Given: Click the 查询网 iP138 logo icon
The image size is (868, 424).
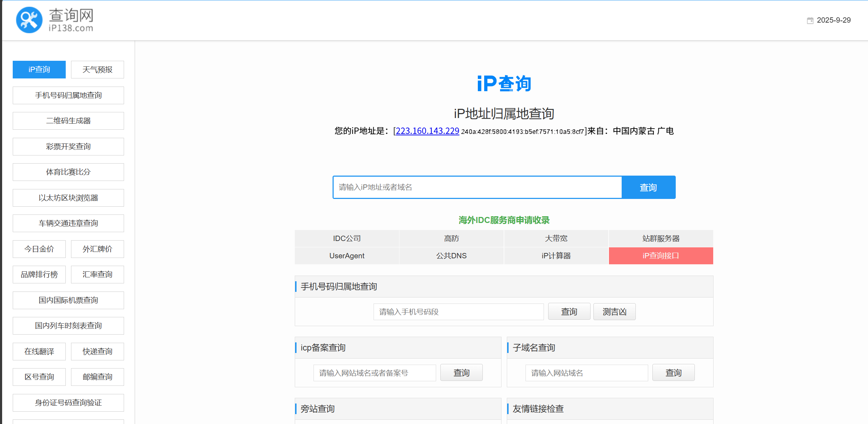Looking at the screenshot, I should tap(30, 19).
